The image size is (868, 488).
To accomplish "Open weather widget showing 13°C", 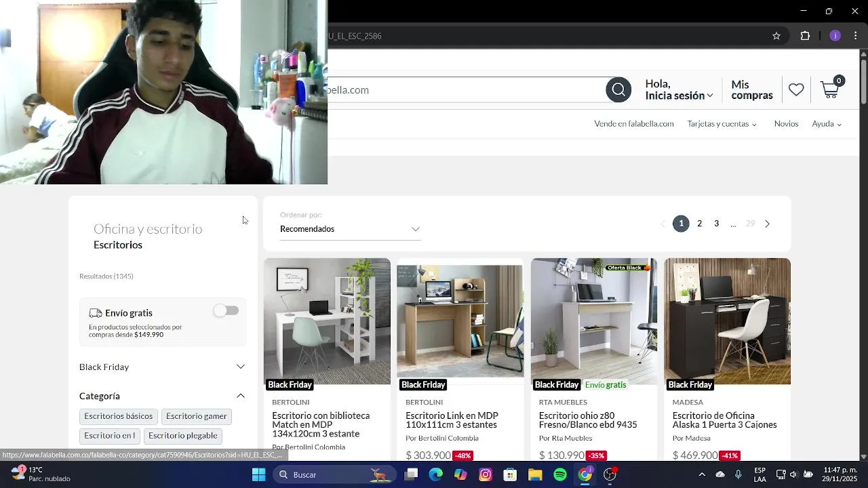I will click(41, 474).
